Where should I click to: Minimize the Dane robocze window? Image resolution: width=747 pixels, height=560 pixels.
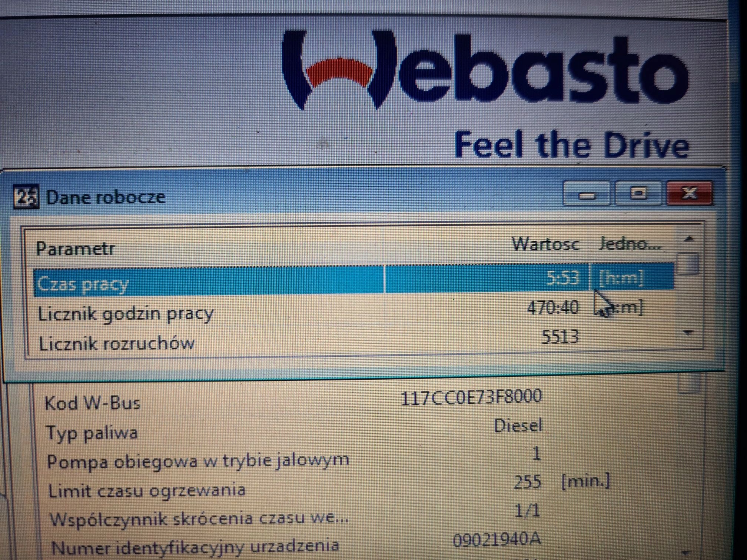point(586,194)
